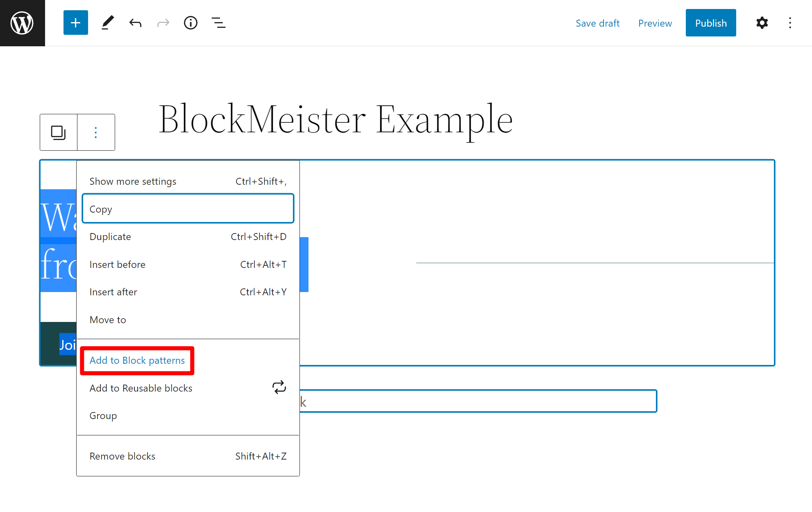The height and width of the screenshot is (512, 812).
Task: Open document details info icon
Action: 191,23
